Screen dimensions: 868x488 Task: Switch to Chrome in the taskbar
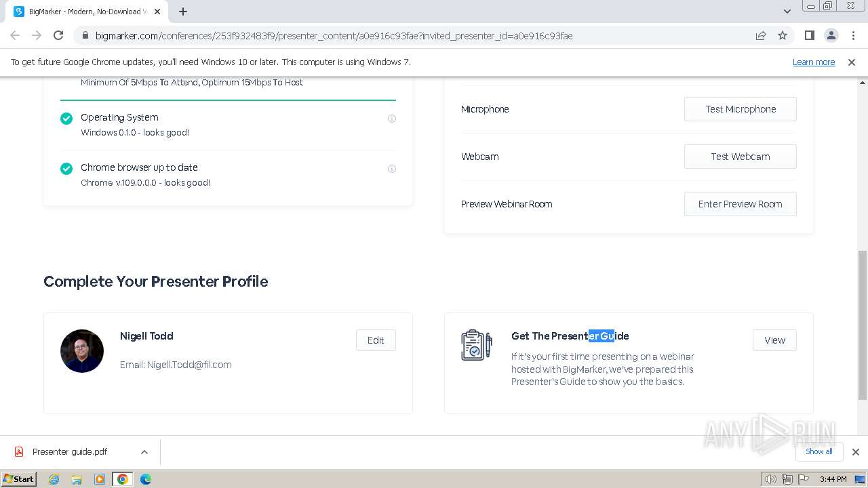(x=123, y=479)
